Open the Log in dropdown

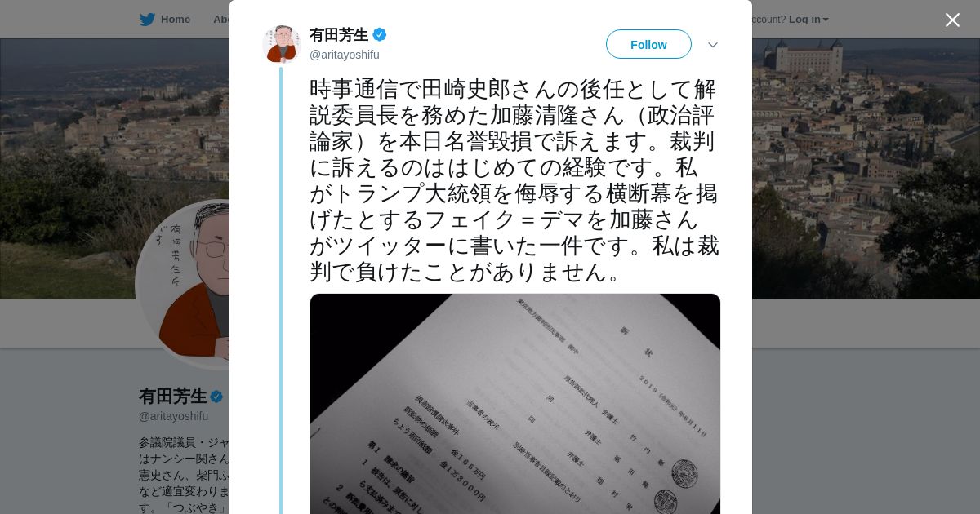[x=808, y=20]
